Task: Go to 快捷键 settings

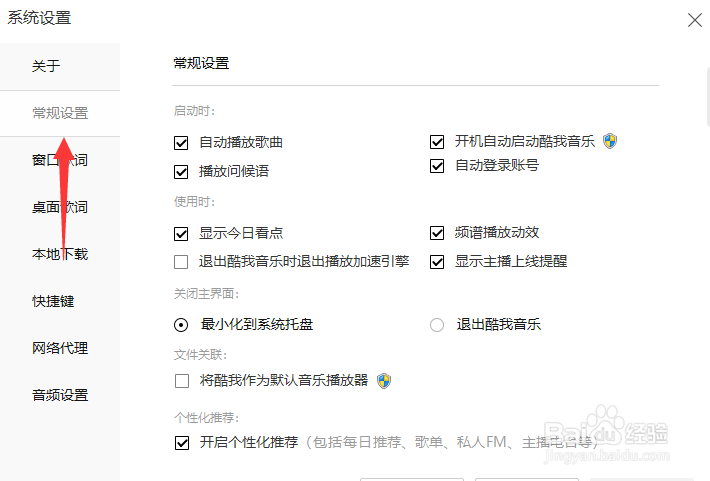Action: coord(53,301)
